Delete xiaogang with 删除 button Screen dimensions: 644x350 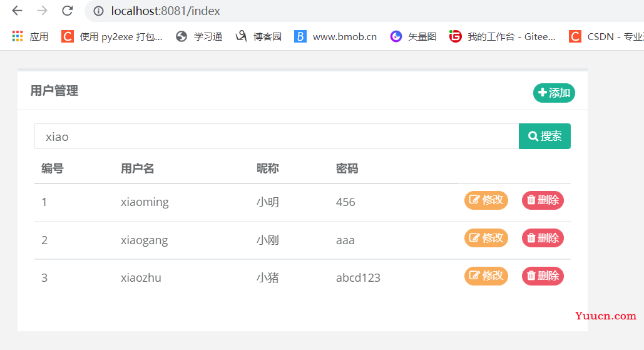(x=543, y=239)
